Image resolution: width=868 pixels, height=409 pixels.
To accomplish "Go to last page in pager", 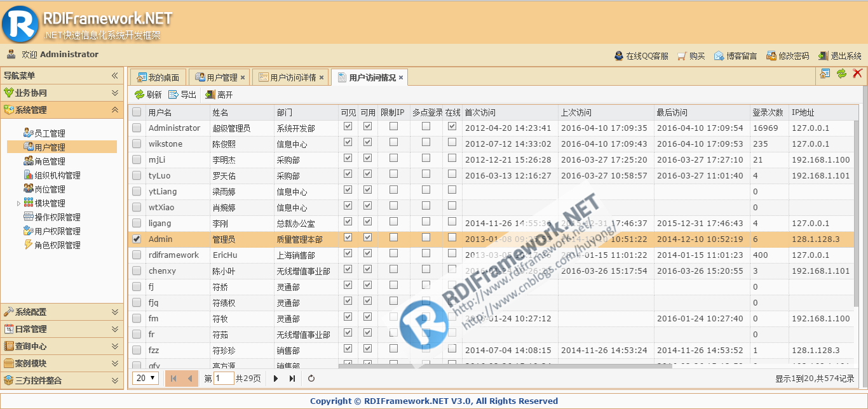I will [292, 379].
